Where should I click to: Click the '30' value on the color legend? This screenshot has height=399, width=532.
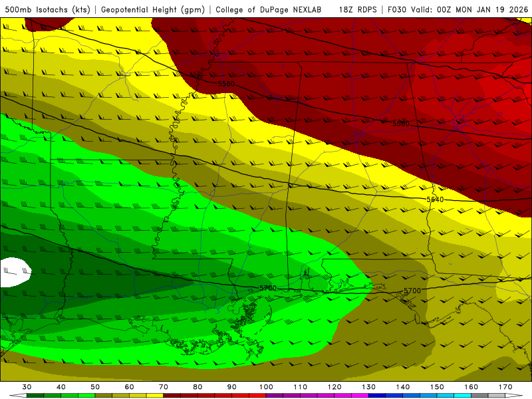click(x=27, y=387)
